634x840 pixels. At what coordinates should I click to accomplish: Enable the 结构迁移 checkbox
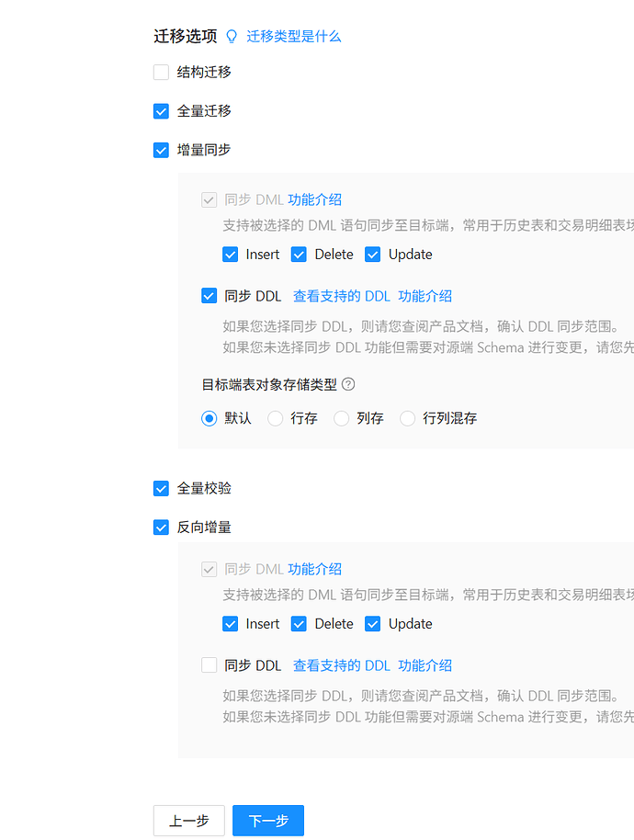[x=161, y=73]
